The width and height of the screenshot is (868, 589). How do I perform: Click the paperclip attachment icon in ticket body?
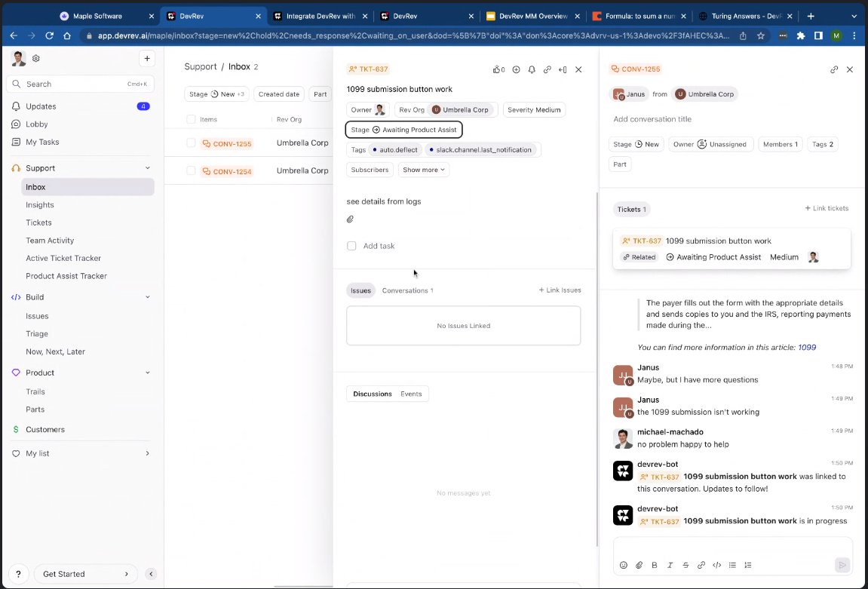click(350, 219)
